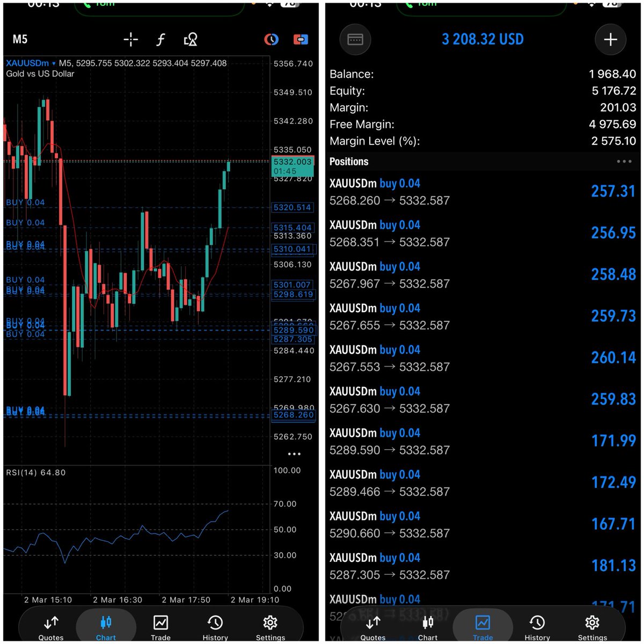Tap the order level label 5315.404
This screenshot has height=644, width=644.
(x=292, y=228)
